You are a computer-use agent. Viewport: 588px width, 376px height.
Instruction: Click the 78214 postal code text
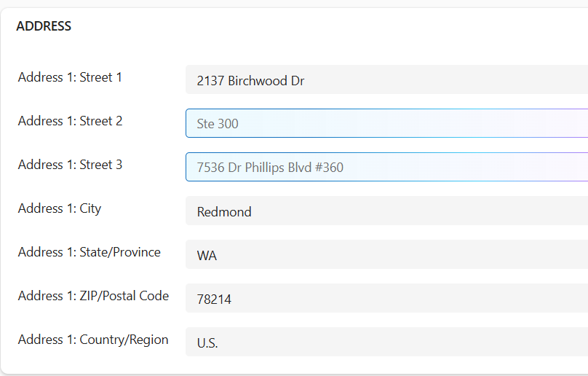(x=214, y=299)
